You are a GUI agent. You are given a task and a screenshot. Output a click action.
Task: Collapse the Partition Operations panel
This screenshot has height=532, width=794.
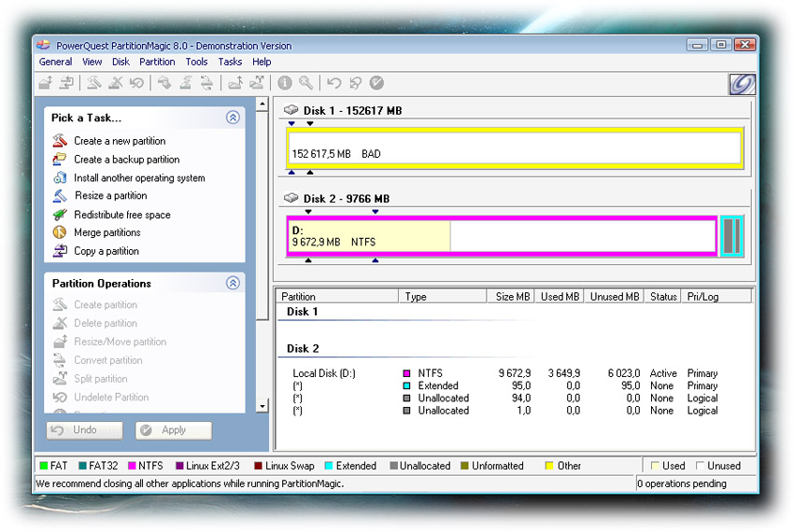click(233, 283)
